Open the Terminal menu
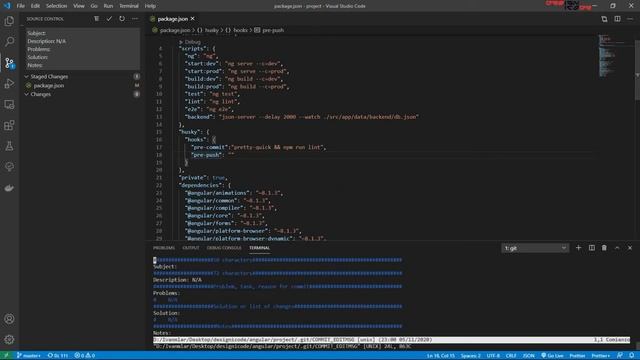Viewport: 640px width, 360px height. pos(129,6)
